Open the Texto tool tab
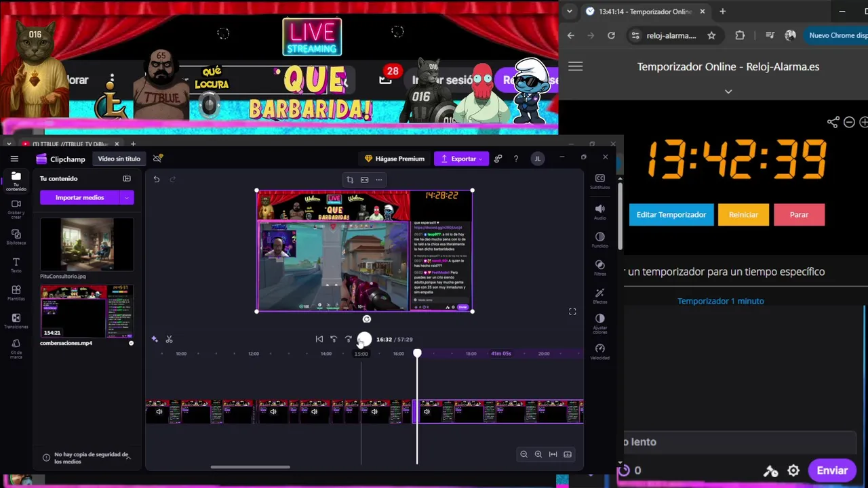Screen dimensions: 868x488 pos(16,265)
